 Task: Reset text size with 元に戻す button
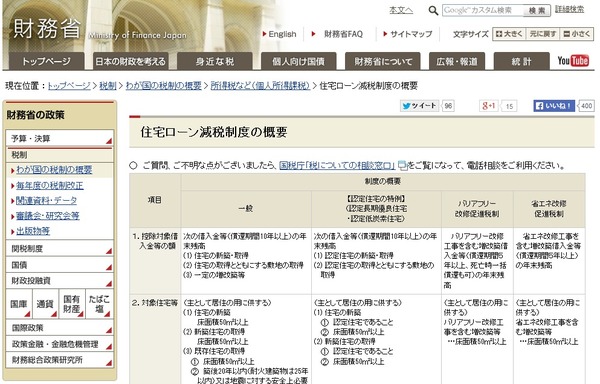point(543,34)
